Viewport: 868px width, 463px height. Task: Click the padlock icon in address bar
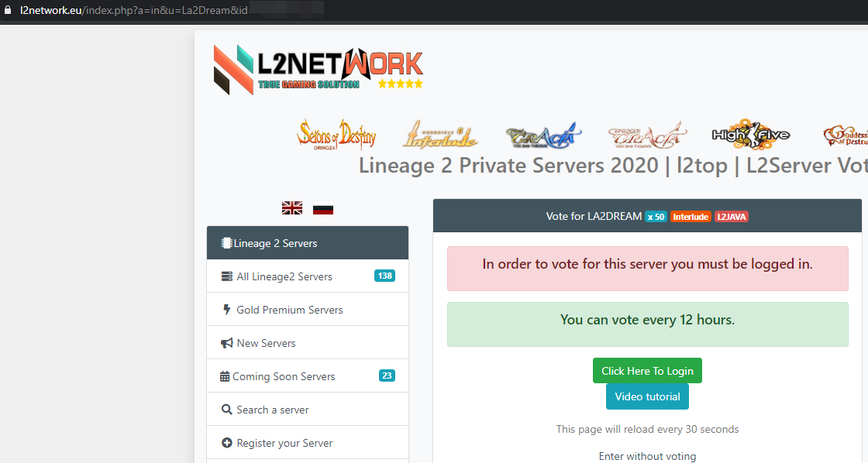pos(9,10)
